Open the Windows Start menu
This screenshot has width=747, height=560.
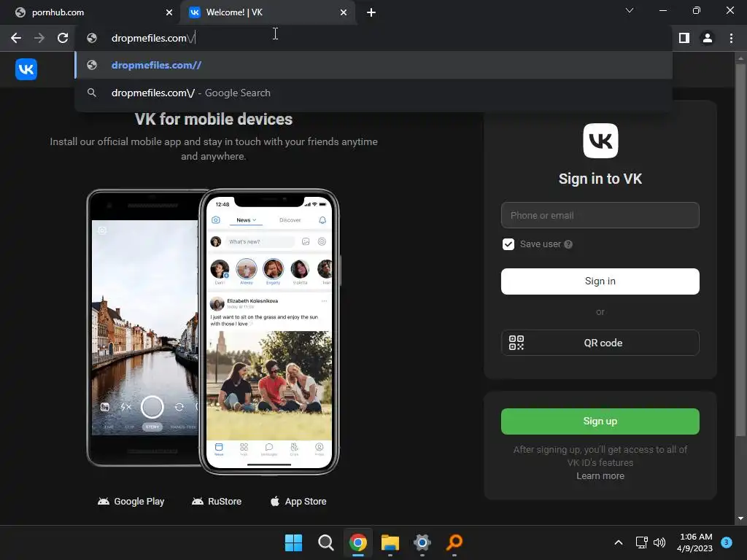(x=293, y=542)
